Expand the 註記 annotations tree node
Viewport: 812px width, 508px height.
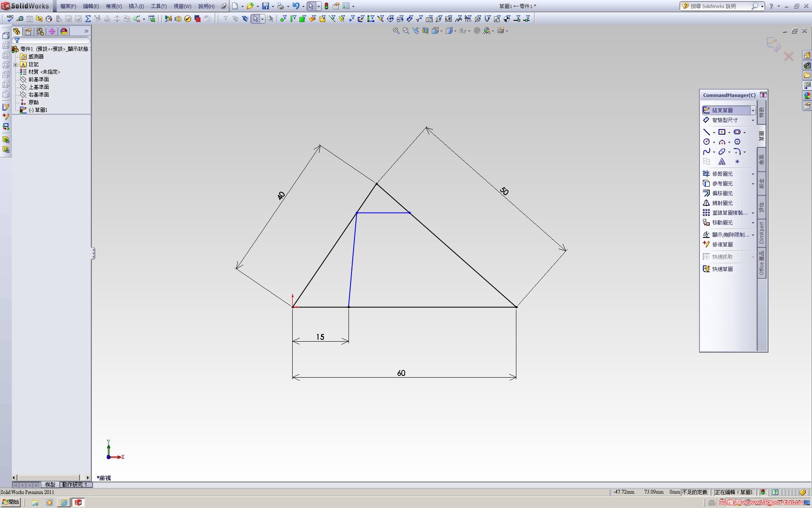16,64
